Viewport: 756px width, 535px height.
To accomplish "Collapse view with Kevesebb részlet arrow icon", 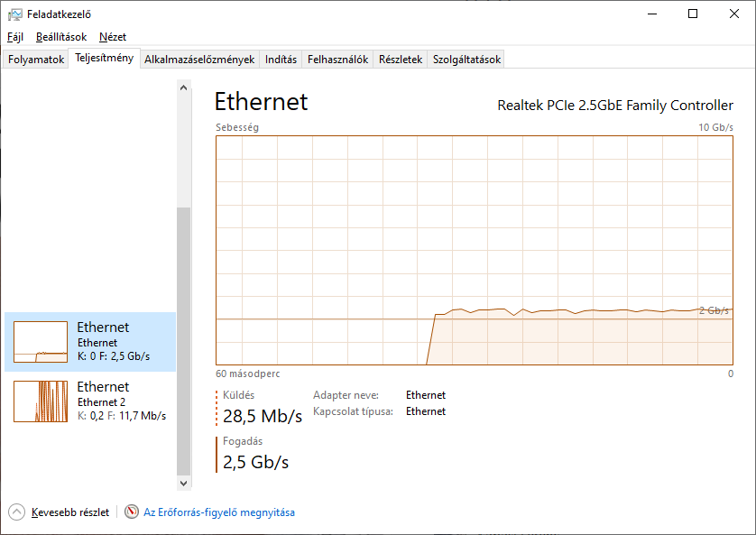I will (x=16, y=512).
